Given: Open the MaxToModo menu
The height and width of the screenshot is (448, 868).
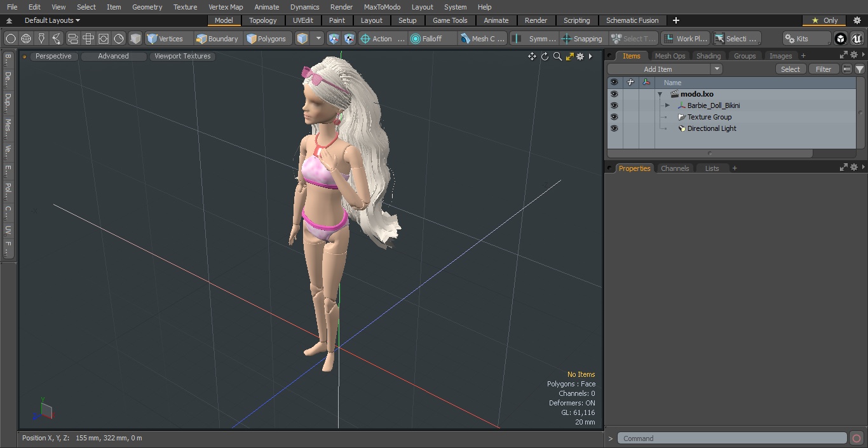Looking at the screenshot, I should tap(382, 7).
